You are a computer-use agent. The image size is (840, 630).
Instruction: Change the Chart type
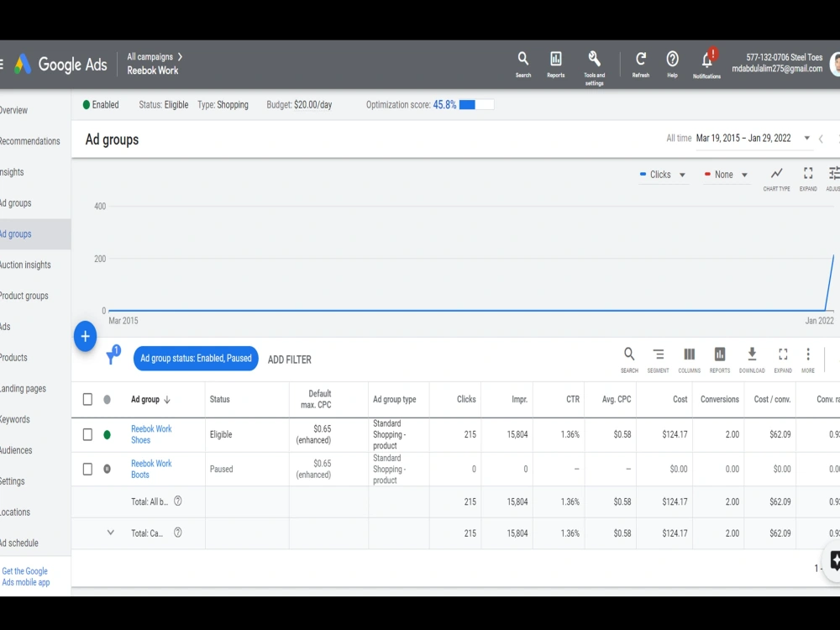coord(776,179)
